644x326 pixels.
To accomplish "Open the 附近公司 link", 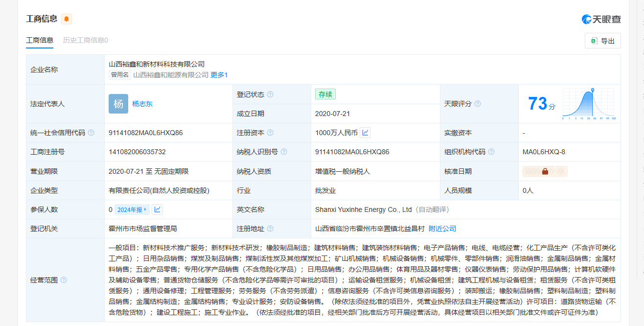I will pyautogui.click(x=442, y=229).
